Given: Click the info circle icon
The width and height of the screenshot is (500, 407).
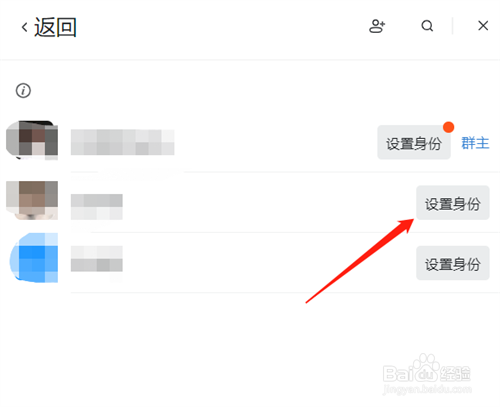Looking at the screenshot, I should coord(23,90).
